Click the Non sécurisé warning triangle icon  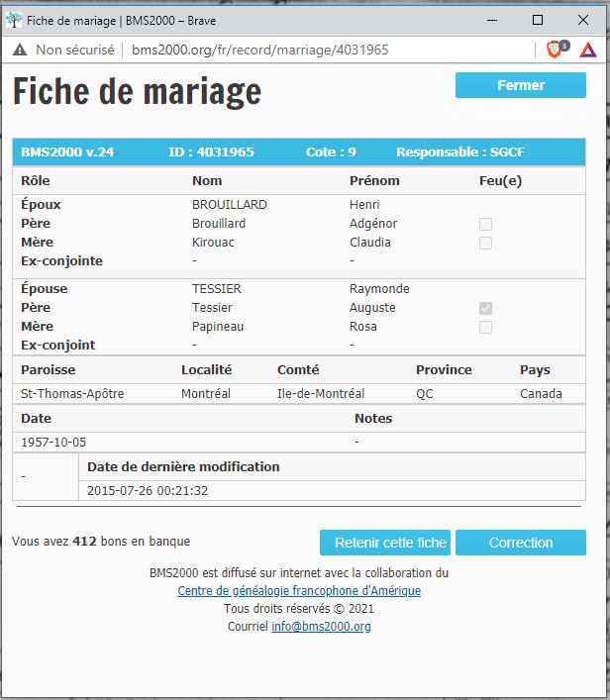[20, 50]
